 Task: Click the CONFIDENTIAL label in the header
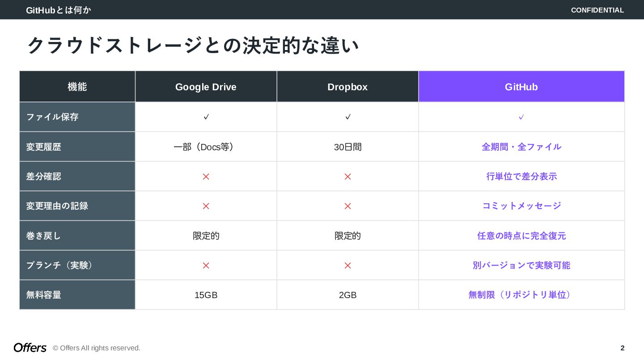pyautogui.click(x=597, y=10)
